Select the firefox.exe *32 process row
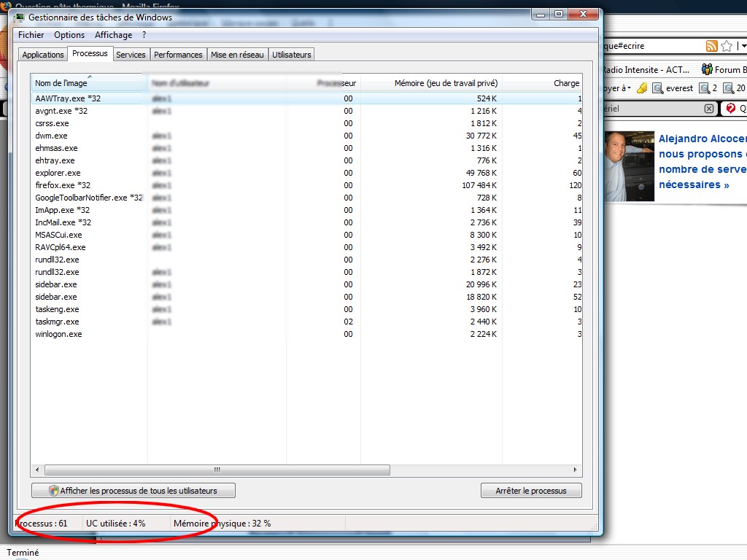Screen dimensions: 747x560 click(x=62, y=185)
